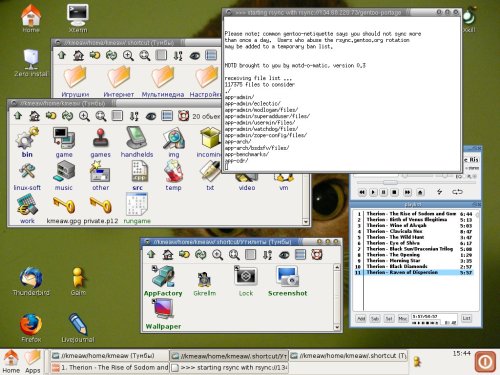Toggle list view in Утилиты window

pos(300,255)
